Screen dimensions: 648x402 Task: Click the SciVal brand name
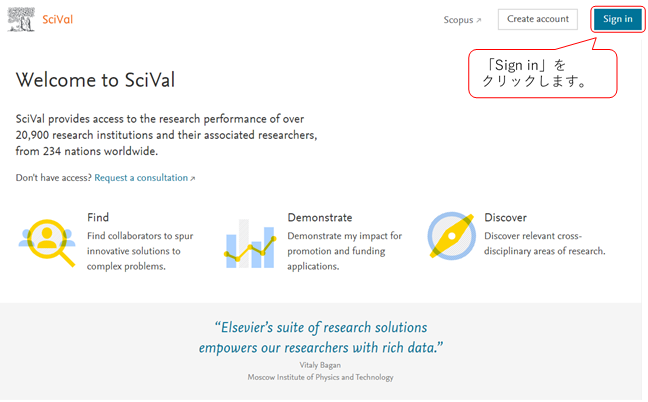coord(58,20)
